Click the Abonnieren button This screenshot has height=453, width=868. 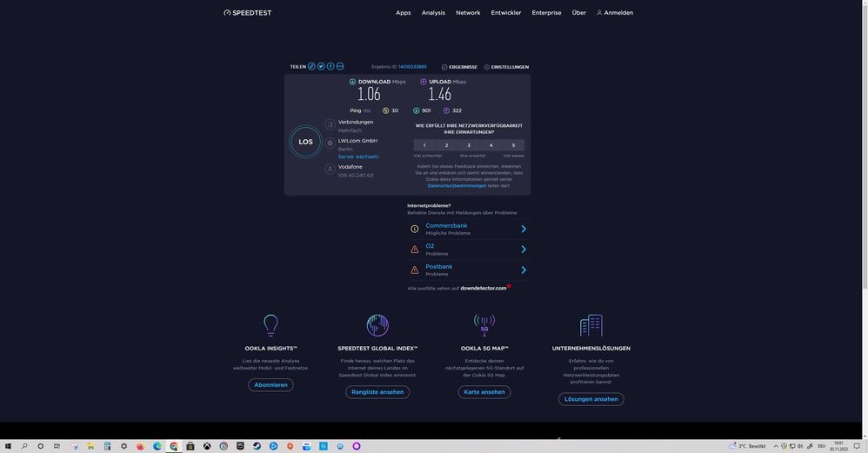click(x=270, y=385)
